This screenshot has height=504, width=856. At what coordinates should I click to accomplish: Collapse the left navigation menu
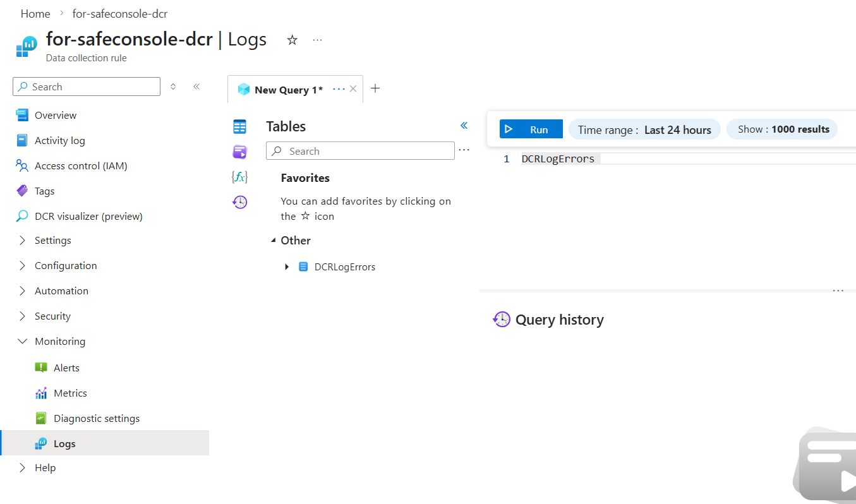196,87
